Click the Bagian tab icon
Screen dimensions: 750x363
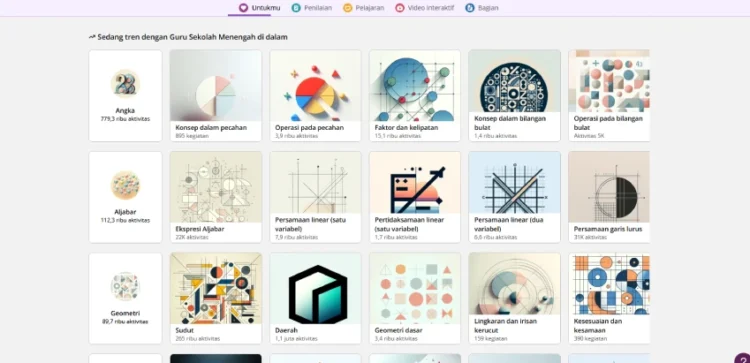point(470,8)
